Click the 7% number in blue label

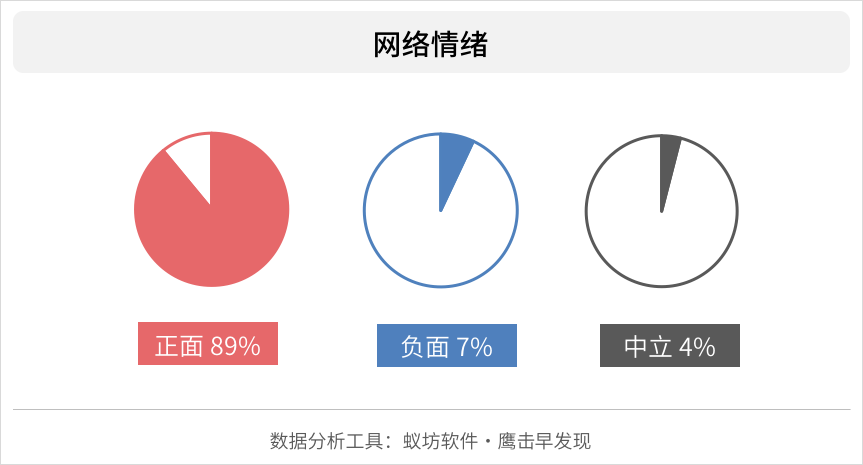pyautogui.click(x=474, y=347)
